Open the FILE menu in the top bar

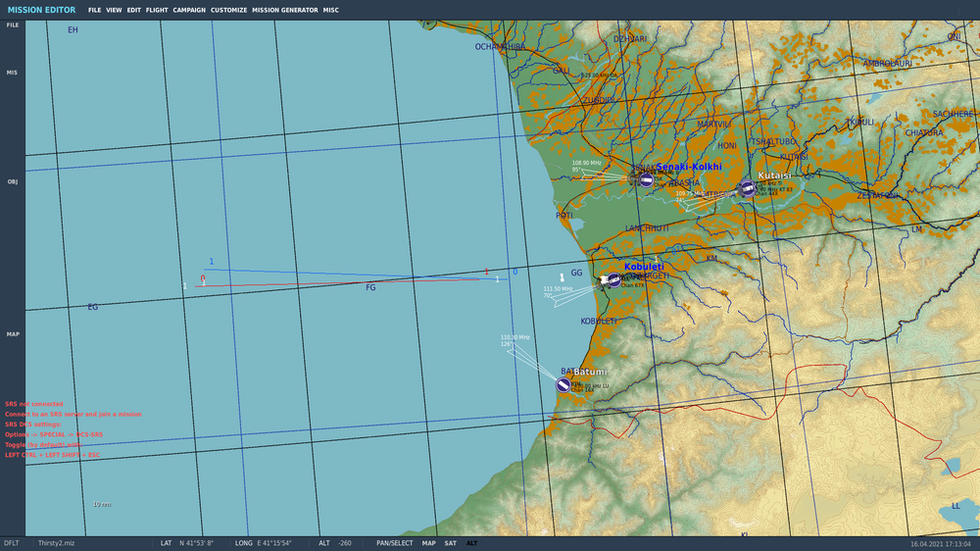point(94,10)
